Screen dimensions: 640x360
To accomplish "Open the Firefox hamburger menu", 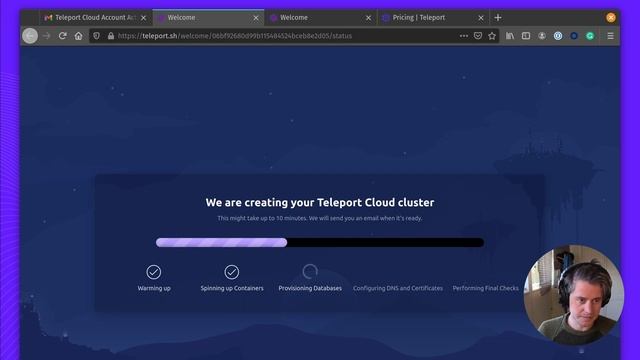I will pos(610,36).
